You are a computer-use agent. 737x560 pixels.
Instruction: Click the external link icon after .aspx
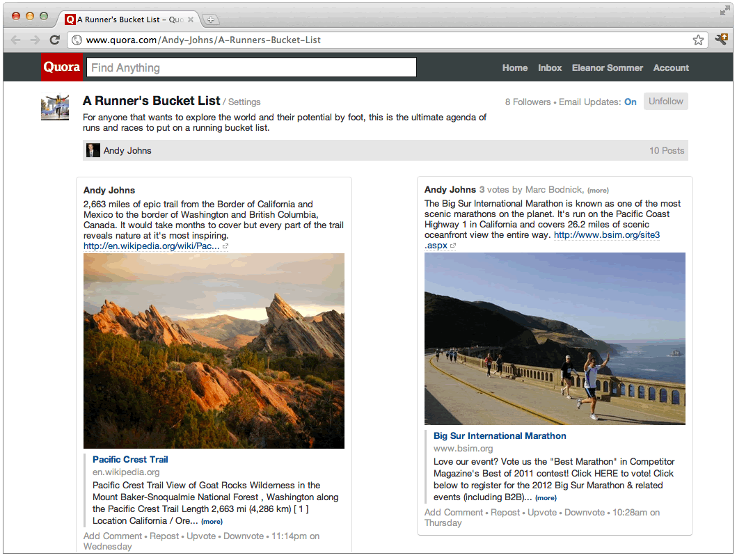453,246
